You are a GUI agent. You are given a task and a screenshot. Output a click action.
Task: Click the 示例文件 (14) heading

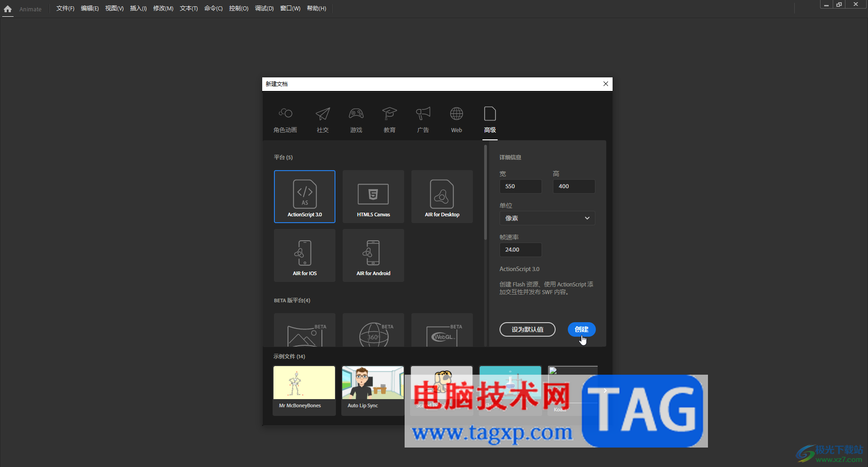pyautogui.click(x=289, y=357)
